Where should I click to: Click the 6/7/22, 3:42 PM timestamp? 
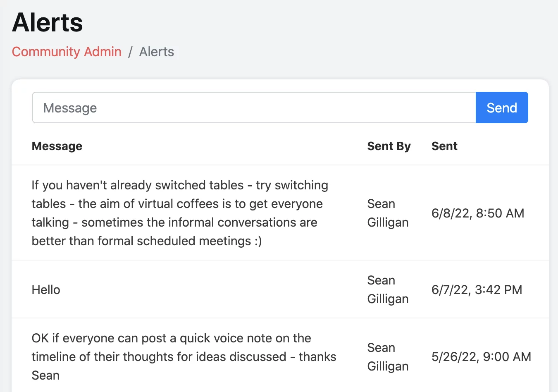pos(477,289)
